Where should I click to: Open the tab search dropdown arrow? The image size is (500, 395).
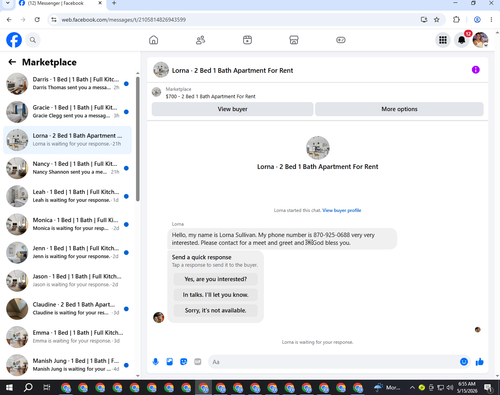click(x=7, y=3)
